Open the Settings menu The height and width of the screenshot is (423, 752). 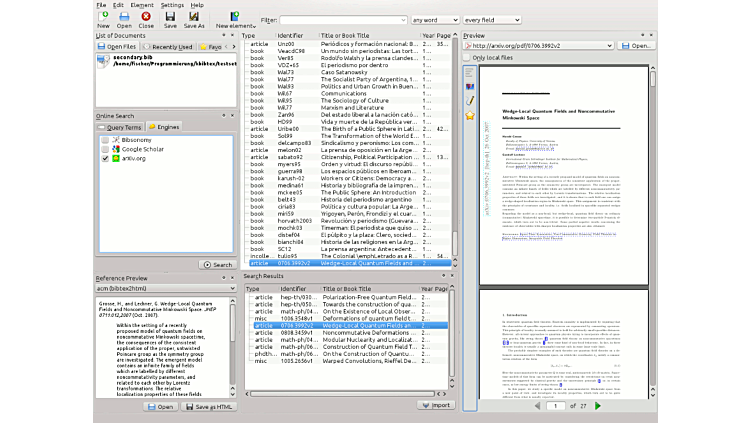tap(172, 5)
